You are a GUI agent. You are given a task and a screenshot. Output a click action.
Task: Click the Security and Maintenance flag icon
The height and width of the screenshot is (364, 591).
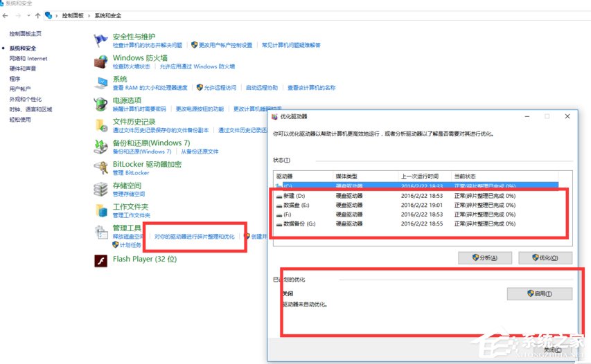pyautogui.click(x=101, y=40)
